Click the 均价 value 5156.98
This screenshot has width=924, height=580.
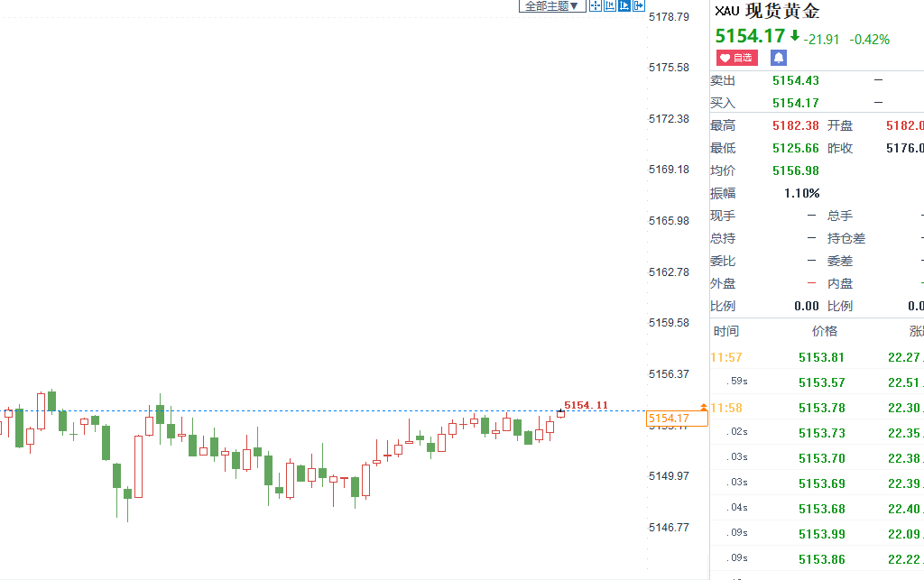pyautogui.click(x=796, y=170)
